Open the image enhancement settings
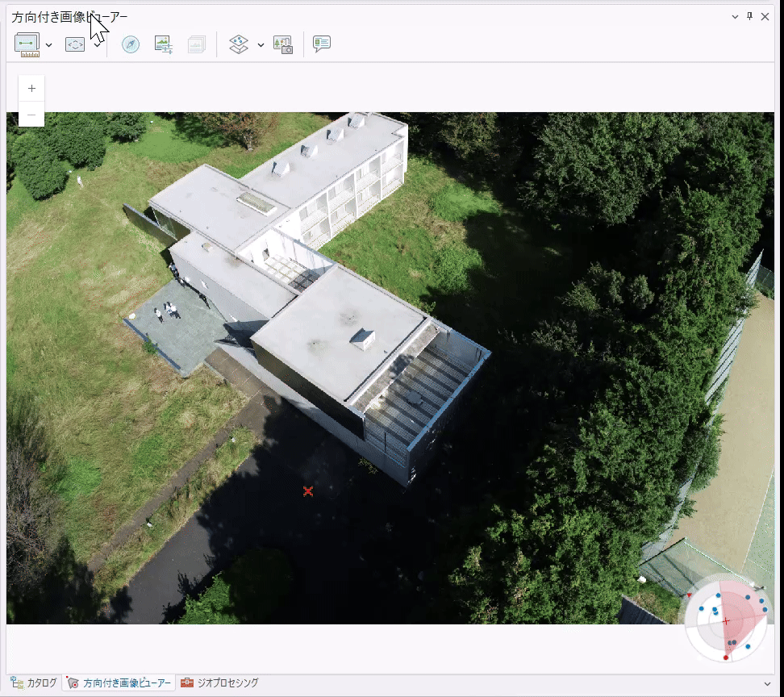784x697 pixels. pyautogui.click(x=164, y=45)
